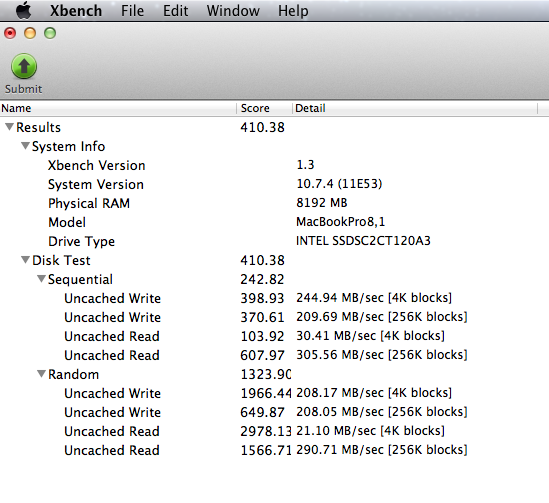This screenshot has width=549, height=503.
Task: Select Uncached Write row scoring 649.87
Action: coord(274,412)
